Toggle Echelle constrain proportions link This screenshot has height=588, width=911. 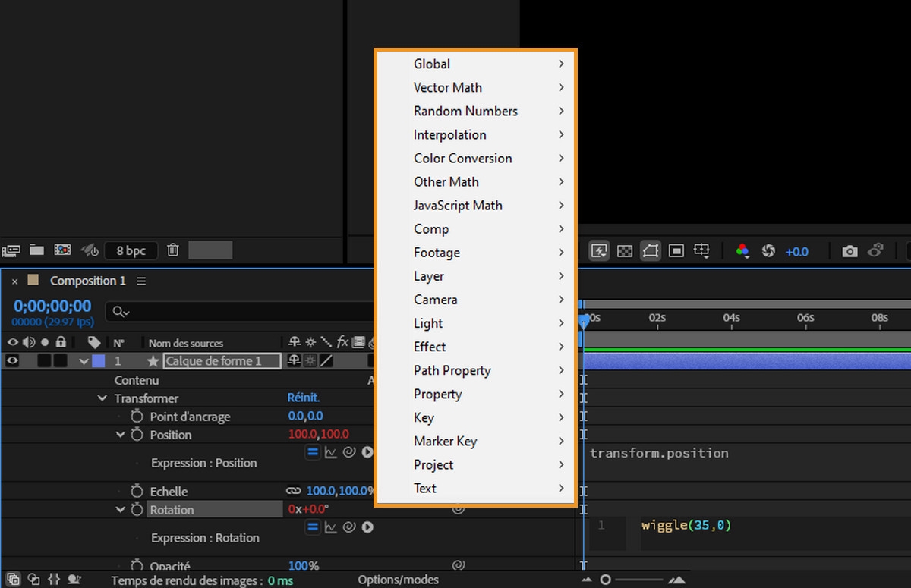(x=294, y=492)
